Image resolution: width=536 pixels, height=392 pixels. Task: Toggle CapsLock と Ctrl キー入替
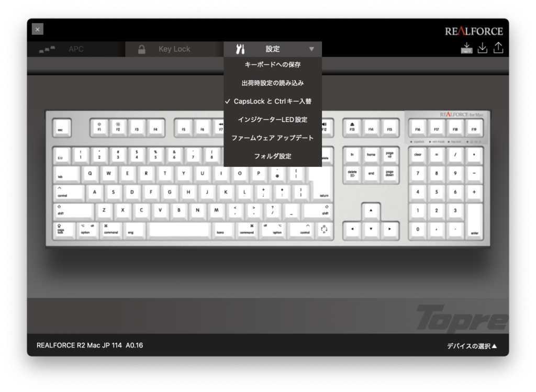tap(273, 101)
